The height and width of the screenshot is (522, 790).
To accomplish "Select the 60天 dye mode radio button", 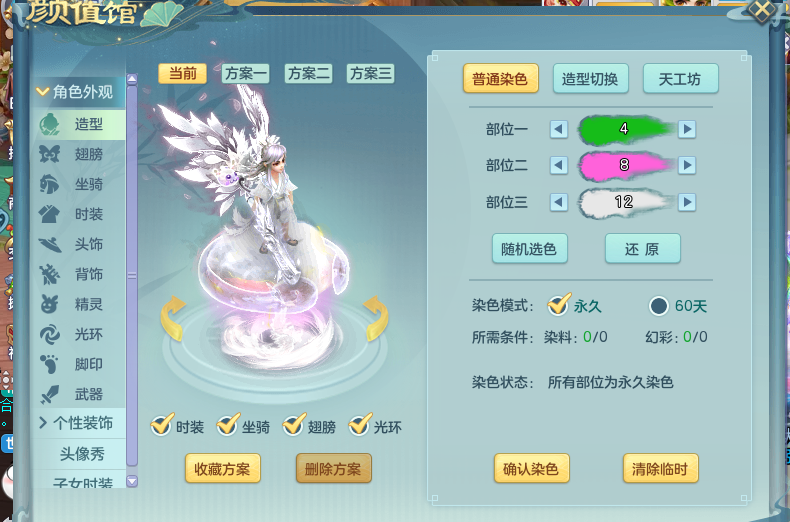I will tap(659, 306).
